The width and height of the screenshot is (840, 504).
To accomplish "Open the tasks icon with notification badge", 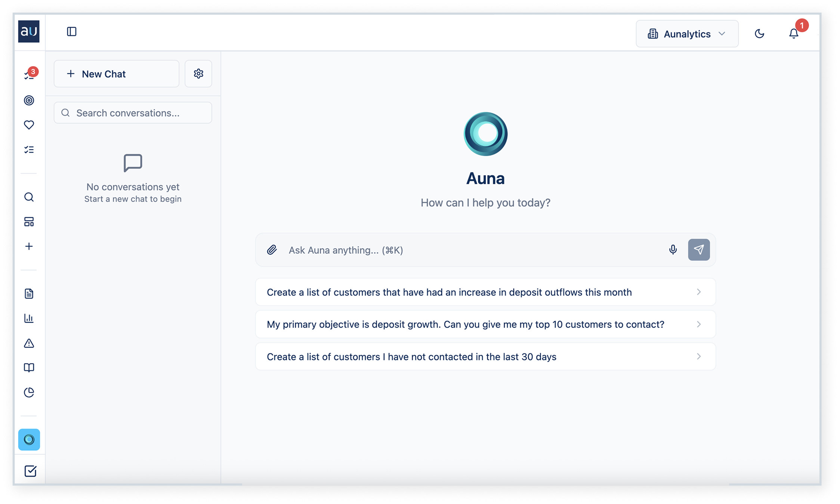I will pyautogui.click(x=29, y=74).
